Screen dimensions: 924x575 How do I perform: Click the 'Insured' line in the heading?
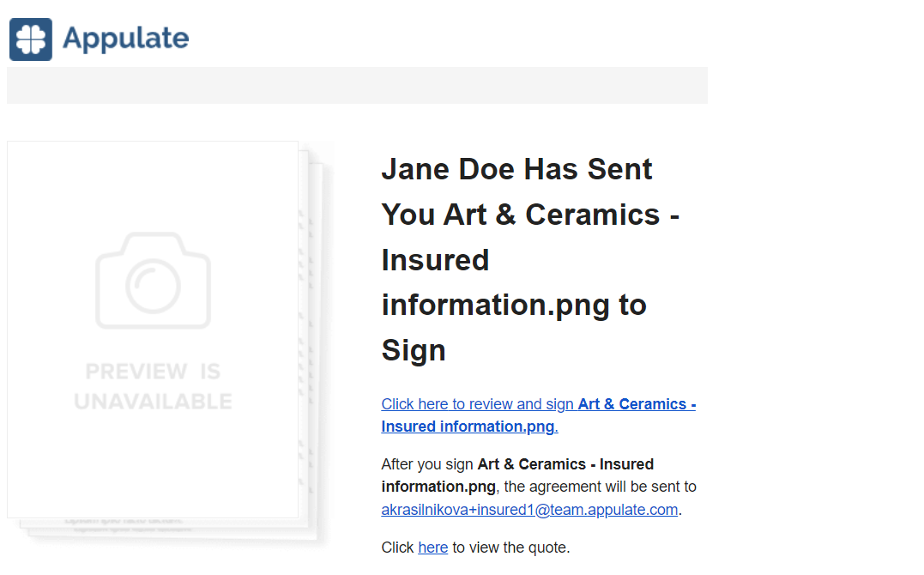click(x=435, y=260)
